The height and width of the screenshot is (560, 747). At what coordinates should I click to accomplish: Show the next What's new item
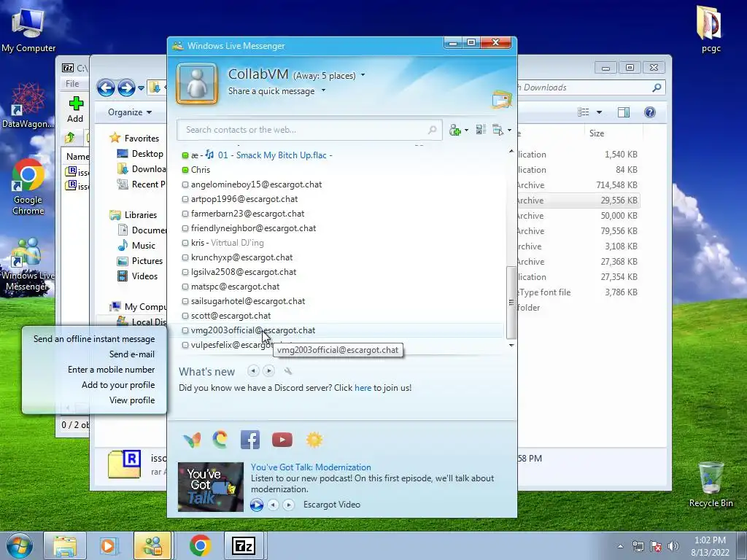click(x=268, y=370)
